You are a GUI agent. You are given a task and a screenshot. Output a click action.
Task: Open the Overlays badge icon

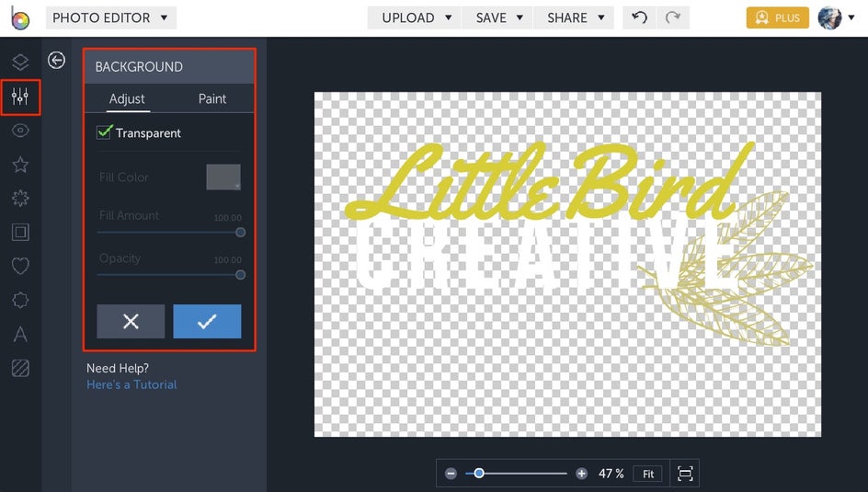pyautogui.click(x=20, y=300)
